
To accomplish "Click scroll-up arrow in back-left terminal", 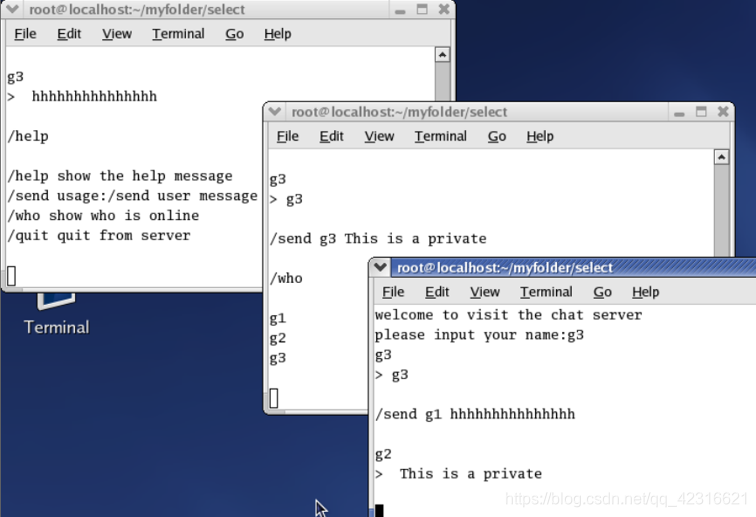I will click(442, 54).
